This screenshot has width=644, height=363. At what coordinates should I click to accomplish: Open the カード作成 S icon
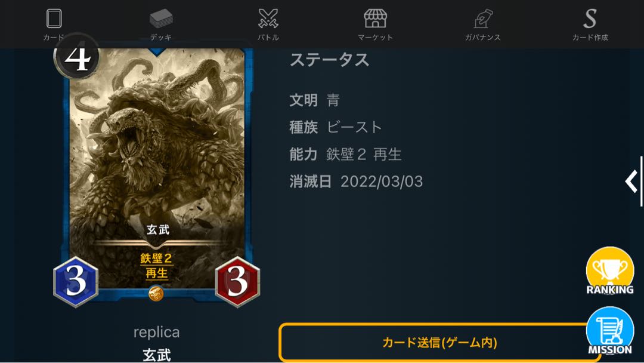pos(590,19)
